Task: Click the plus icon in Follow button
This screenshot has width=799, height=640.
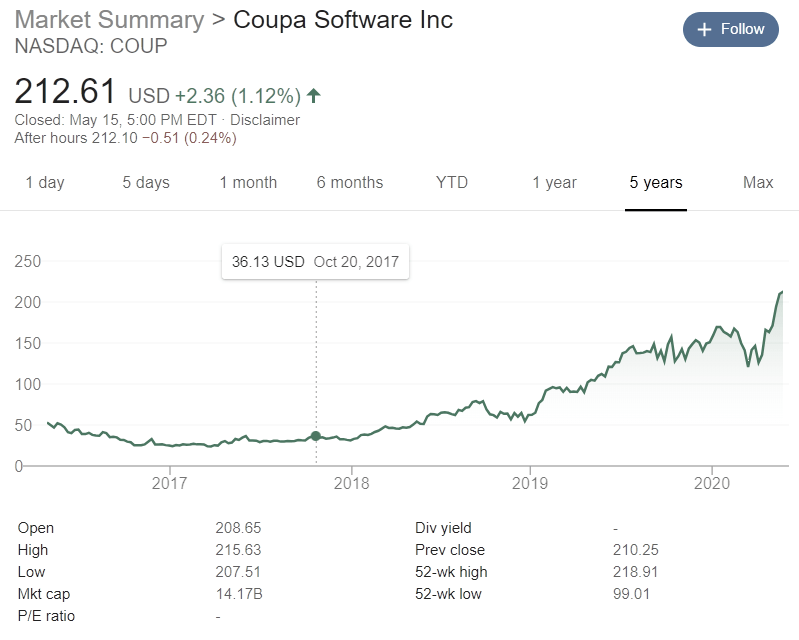Action: coord(704,30)
